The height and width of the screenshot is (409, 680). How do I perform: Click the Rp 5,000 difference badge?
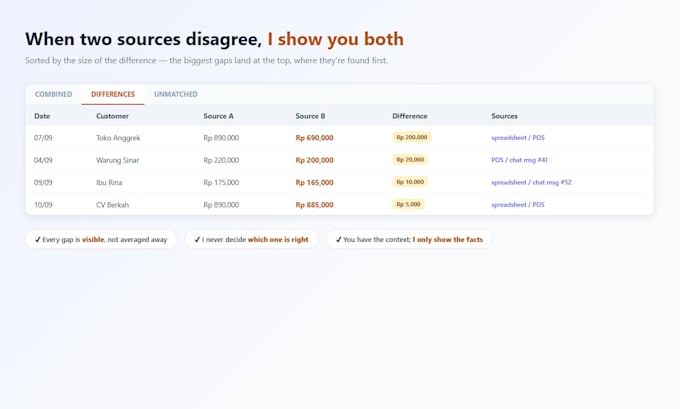(x=409, y=204)
